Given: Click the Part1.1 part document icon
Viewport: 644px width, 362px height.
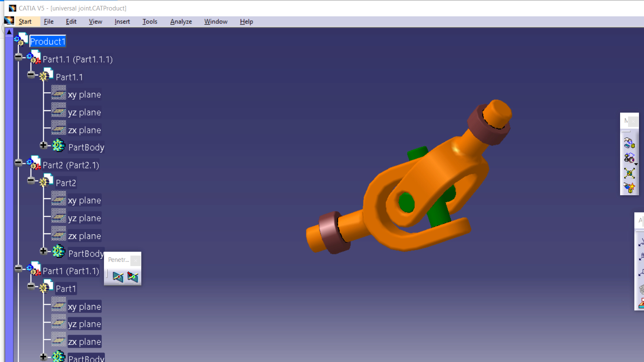Looking at the screenshot, I should 47,75.
